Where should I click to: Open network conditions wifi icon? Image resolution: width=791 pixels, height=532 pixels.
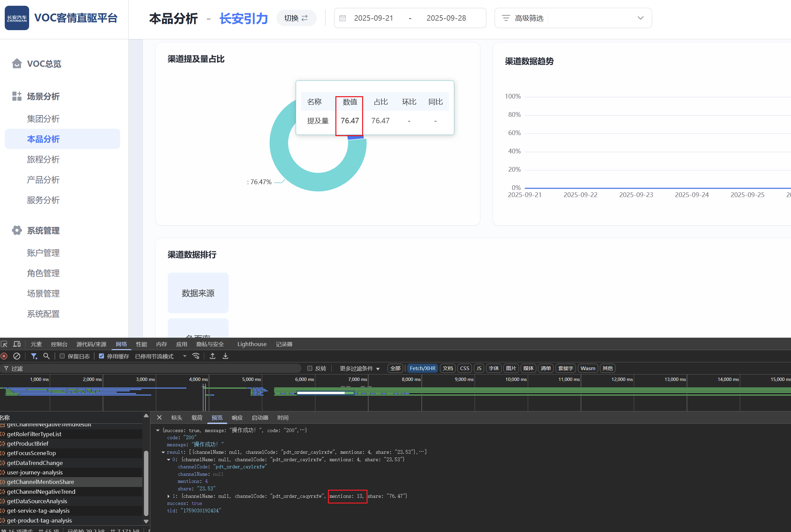click(196, 356)
